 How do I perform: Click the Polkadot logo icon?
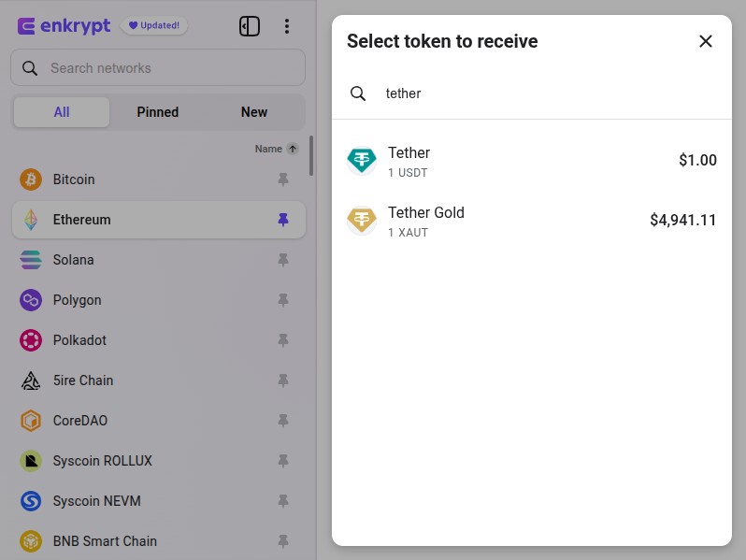[31, 340]
